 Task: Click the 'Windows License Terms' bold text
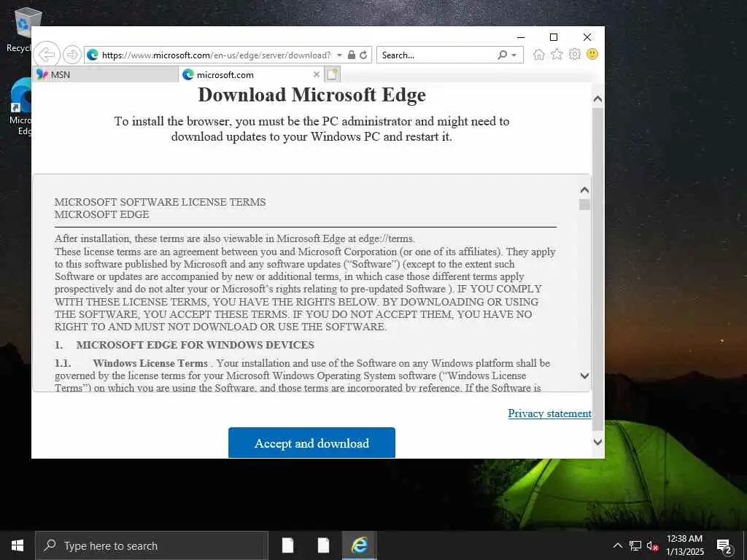coord(150,363)
